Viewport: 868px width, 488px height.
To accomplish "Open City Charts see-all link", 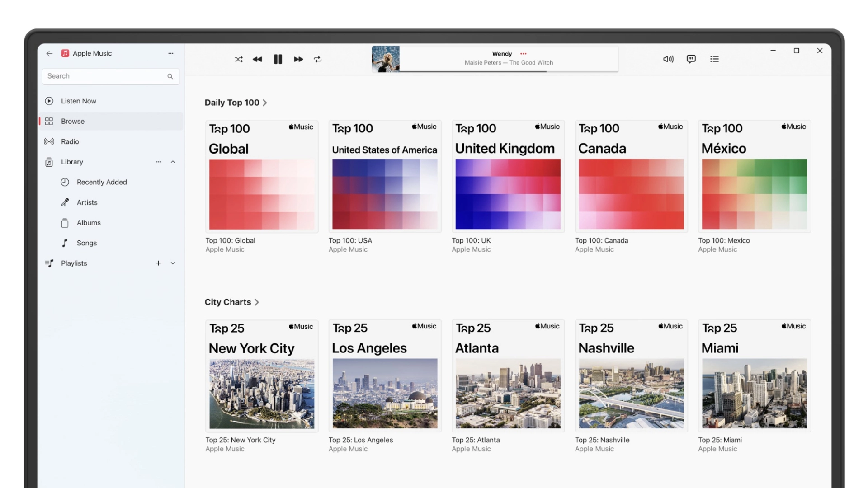I will [x=231, y=302].
